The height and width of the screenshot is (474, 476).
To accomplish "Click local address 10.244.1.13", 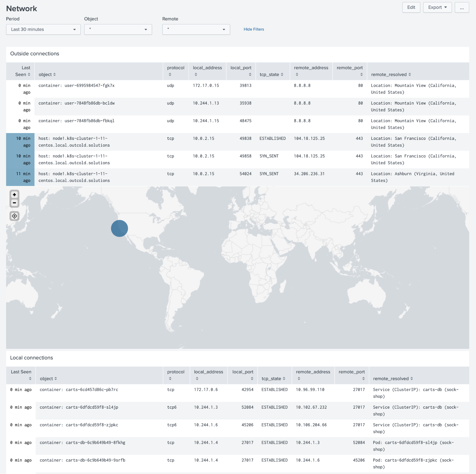I will pyautogui.click(x=206, y=103).
